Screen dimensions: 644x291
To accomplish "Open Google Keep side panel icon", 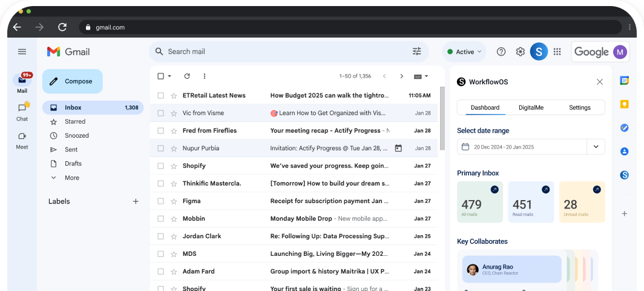I will pyautogui.click(x=624, y=104).
